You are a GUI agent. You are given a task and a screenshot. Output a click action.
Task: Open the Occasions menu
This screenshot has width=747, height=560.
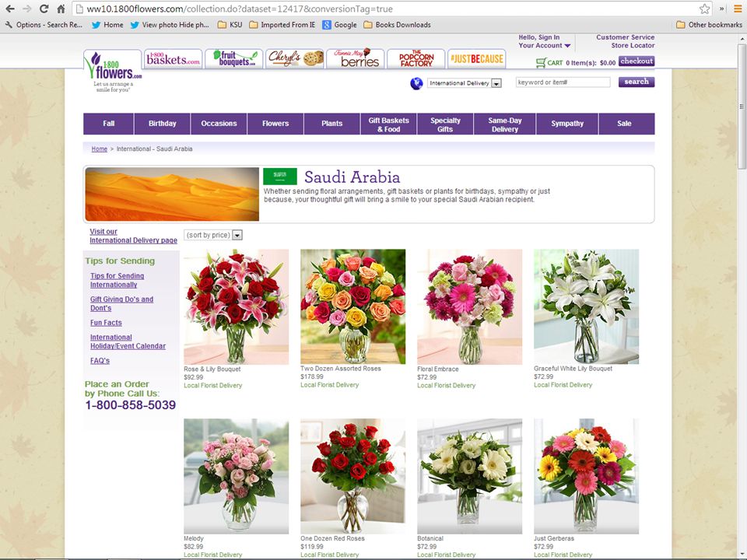click(219, 124)
